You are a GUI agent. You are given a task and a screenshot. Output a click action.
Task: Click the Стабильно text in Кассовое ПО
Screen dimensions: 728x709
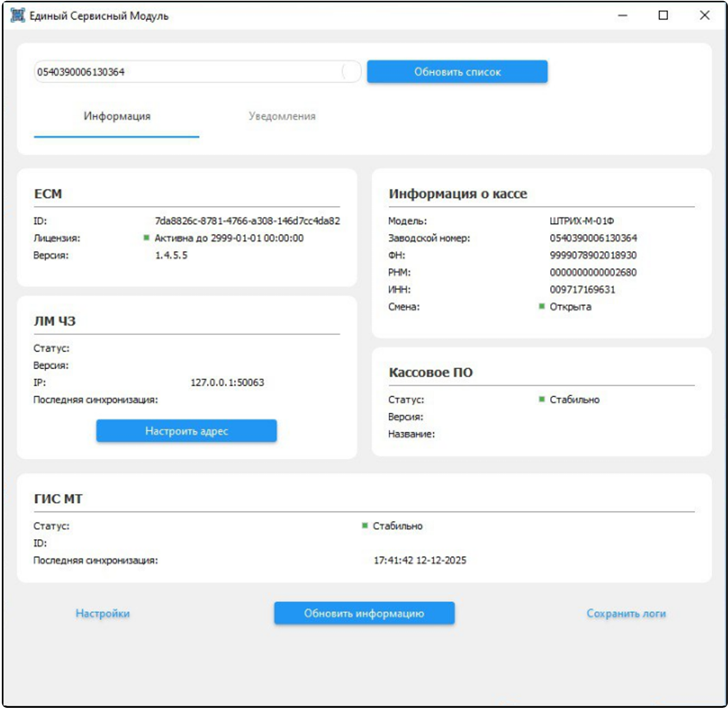point(574,400)
